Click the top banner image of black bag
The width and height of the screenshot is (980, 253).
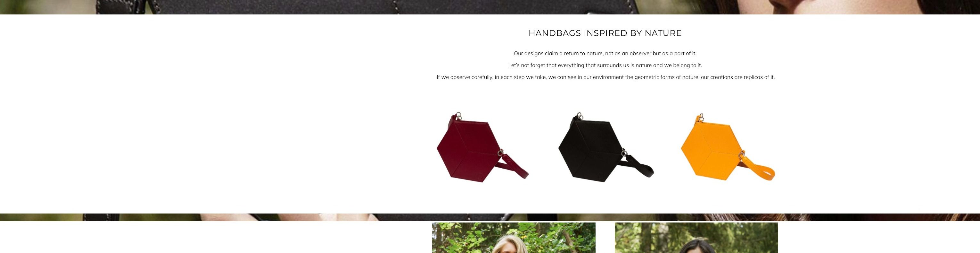pos(490,7)
